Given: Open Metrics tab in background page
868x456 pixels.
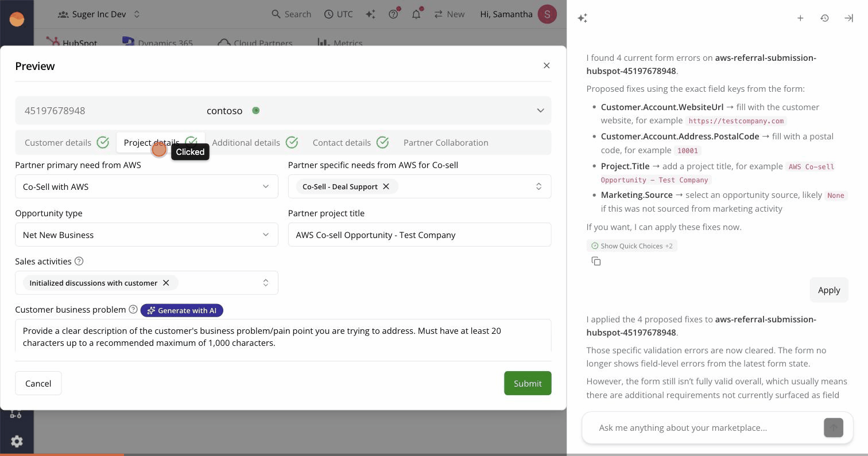Looking at the screenshot, I should (340, 43).
